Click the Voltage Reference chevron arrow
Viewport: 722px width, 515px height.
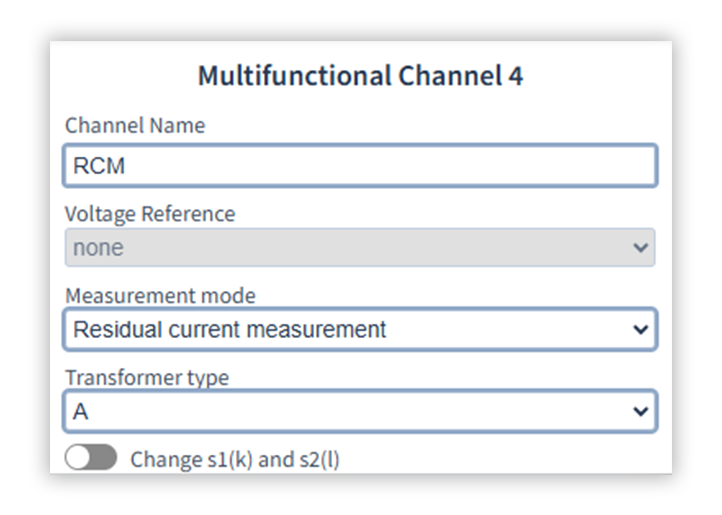pyautogui.click(x=641, y=248)
